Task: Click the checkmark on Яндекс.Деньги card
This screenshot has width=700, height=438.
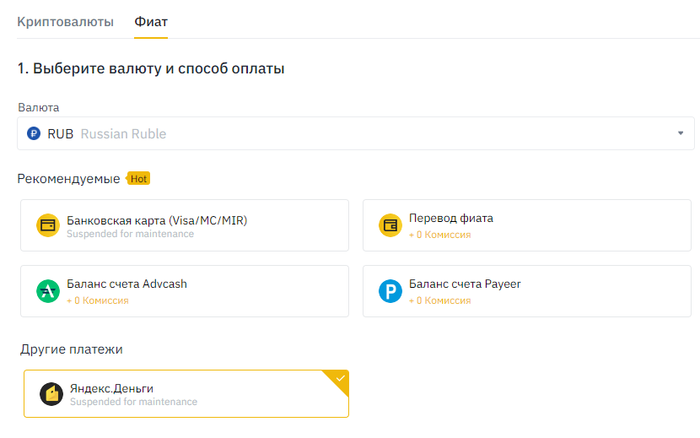Action: click(340, 378)
